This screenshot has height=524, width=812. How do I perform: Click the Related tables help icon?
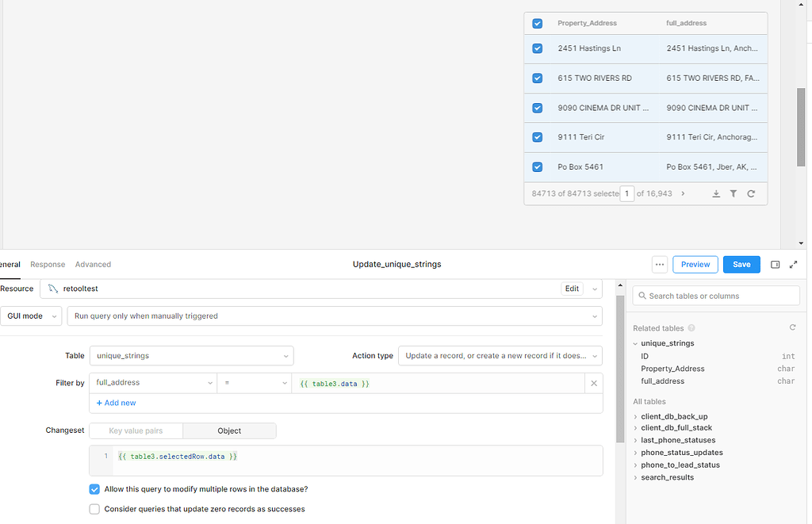tap(690, 327)
